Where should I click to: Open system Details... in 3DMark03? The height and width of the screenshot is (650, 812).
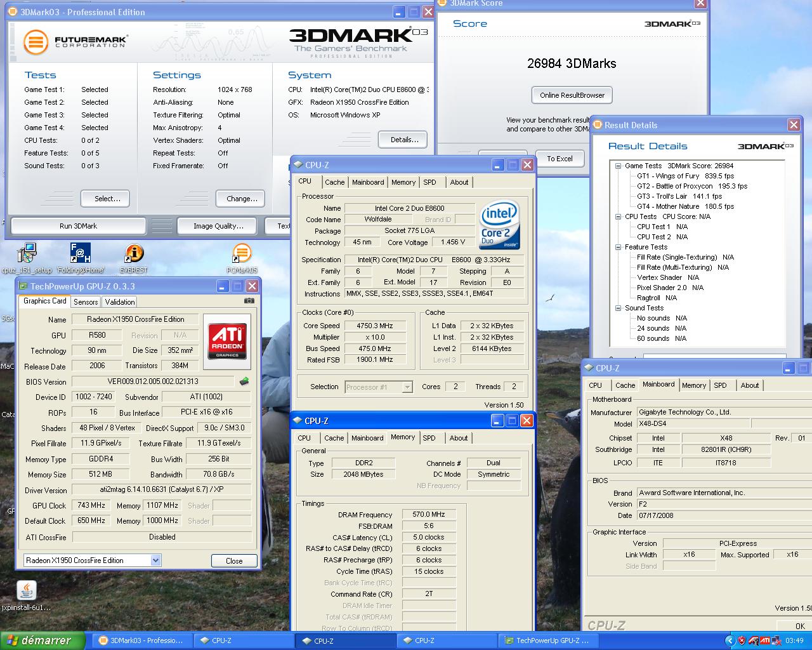pyautogui.click(x=404, y=140)
